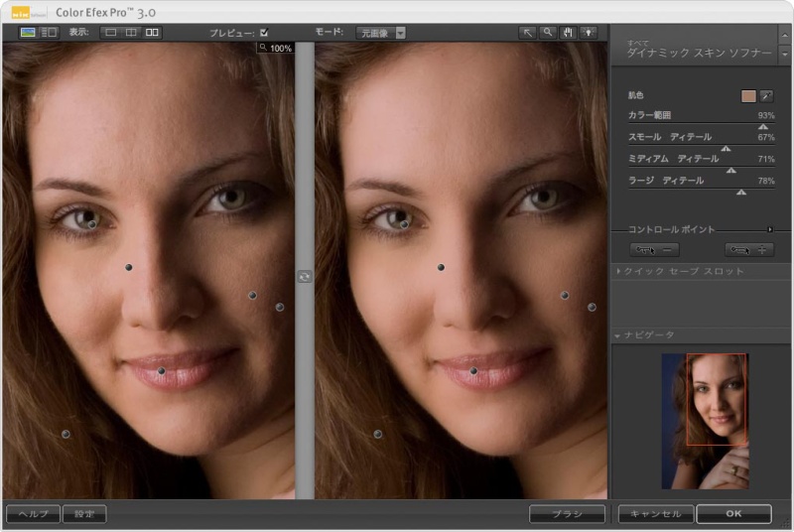The image size is (794, 532).
Task: Click the minus control point button
Action: coord(654,249)
